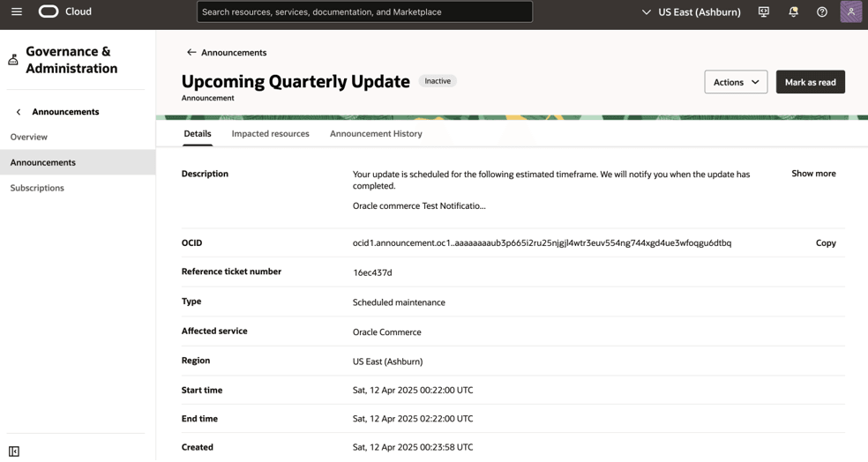This screenshot has height=462, width=868.
Task: Click the Region value US East (Ashburn)
Action: coord(387,361)
